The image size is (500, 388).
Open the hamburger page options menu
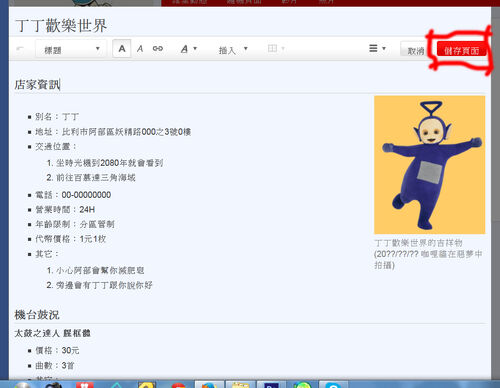[x=377, y=49]
